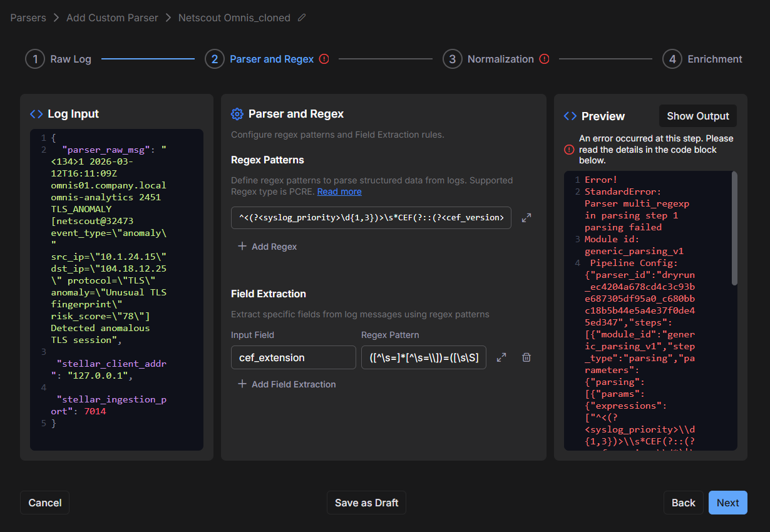Click the Input Field cef_extension box
The height and width of the screenshot is (532, 770).
293,357
